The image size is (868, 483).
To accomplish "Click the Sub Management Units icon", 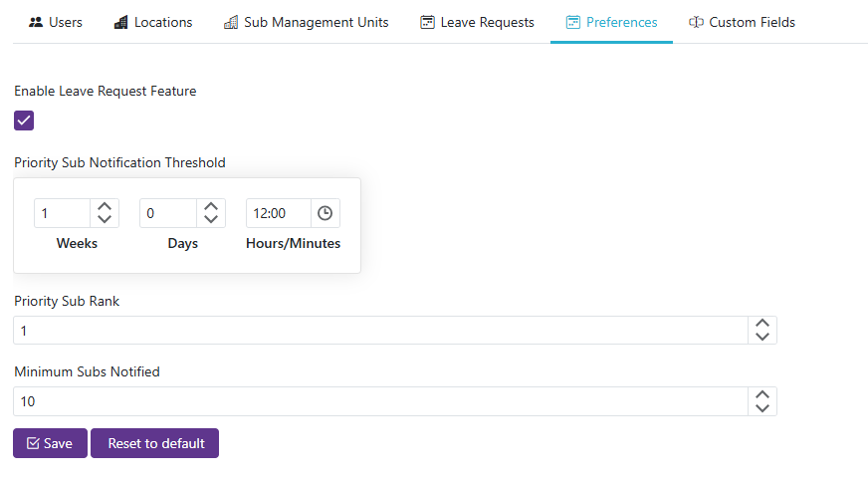I will [231, 22].
